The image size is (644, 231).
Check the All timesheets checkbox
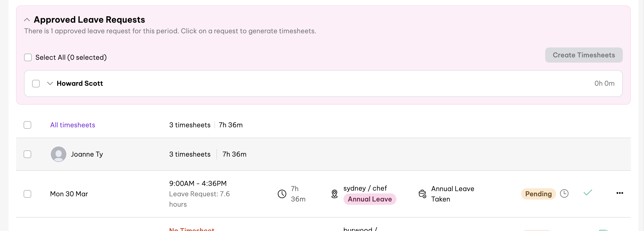[x=27, y=125]
